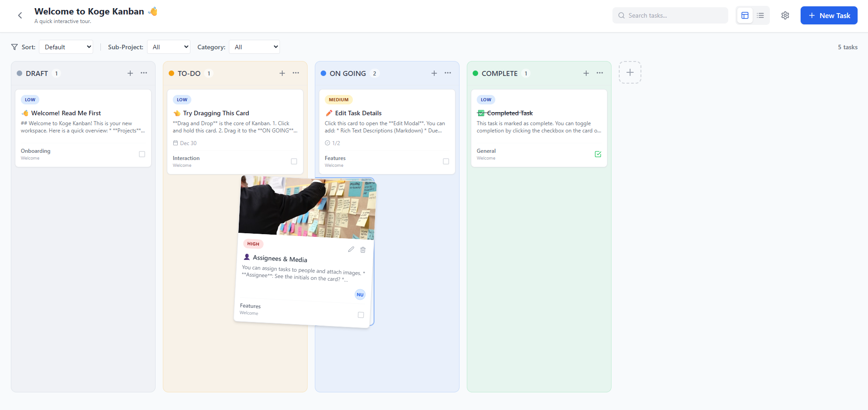This screenshot has width=868, height=410.
Task: Add a task in the ON GOING column
Action: click(x=434, y=73)
